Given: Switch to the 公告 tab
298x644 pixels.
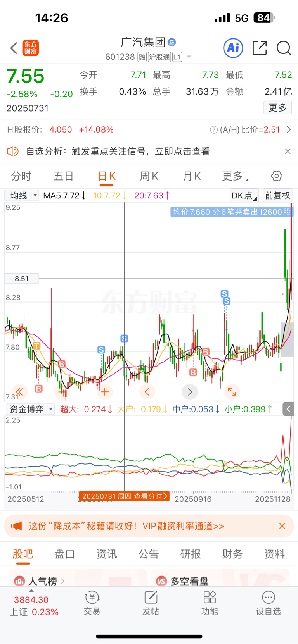Looking at the screenshot, I should pyautogui.click(x=149, y=554).
